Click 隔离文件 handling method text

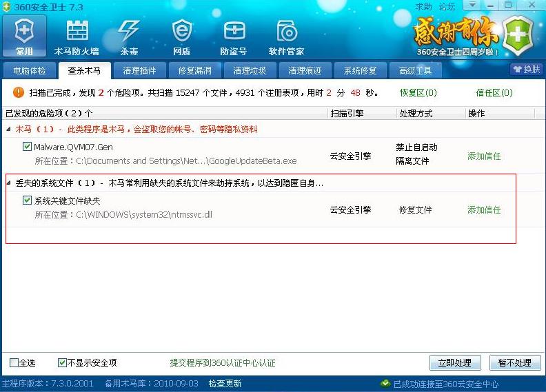pos(412,161)
